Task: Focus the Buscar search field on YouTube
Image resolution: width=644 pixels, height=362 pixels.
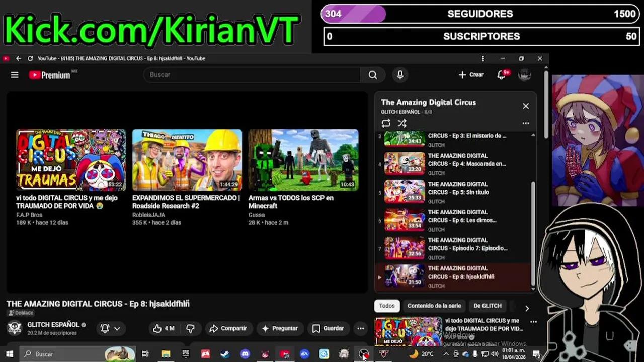Action: (x=252, y=75)
